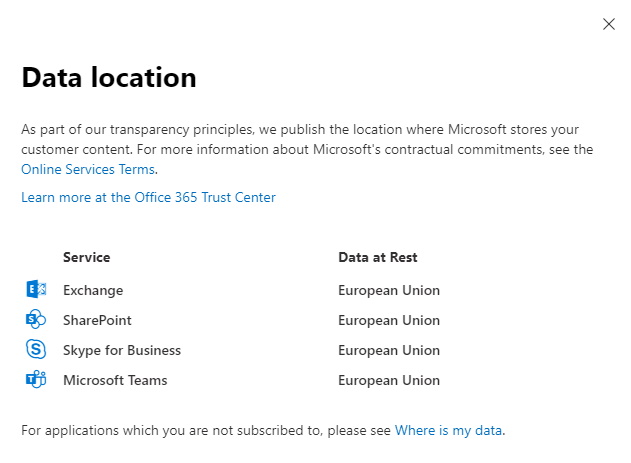The height and width of the screenshot is (463, 631).
Task: Click the transparency principles description text
Action: coord(307,139)
